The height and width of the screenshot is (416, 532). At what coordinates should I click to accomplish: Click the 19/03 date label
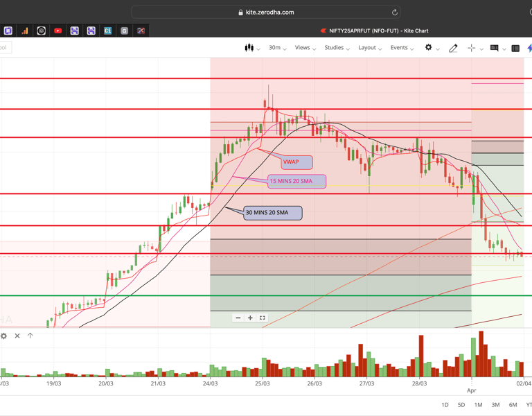[x=53, y=383]
